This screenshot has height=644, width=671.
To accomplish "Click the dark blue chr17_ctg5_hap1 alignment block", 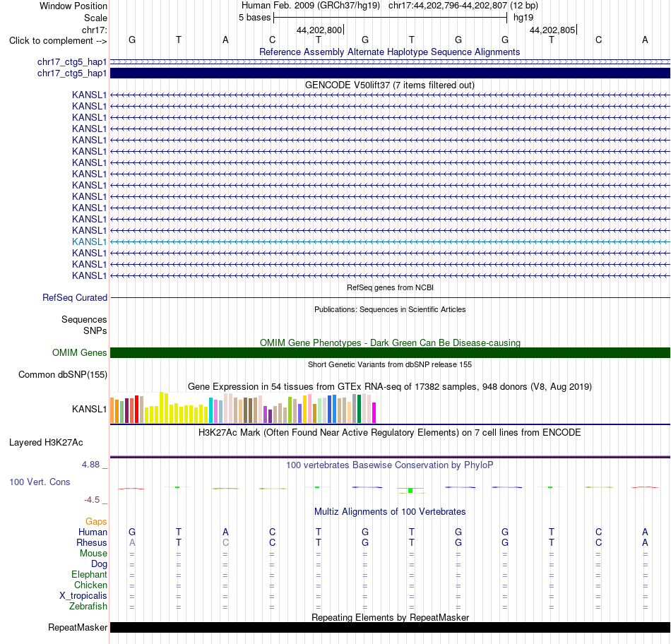I will [390, 73].
